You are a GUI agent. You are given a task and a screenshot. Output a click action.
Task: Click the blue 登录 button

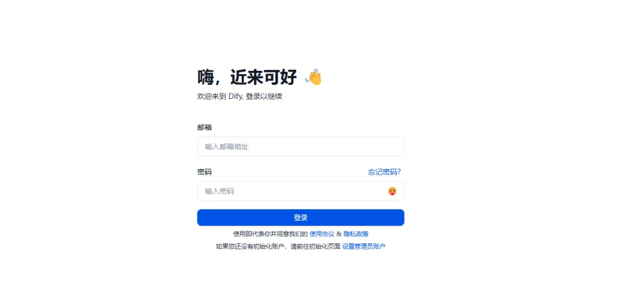(301, 217)
